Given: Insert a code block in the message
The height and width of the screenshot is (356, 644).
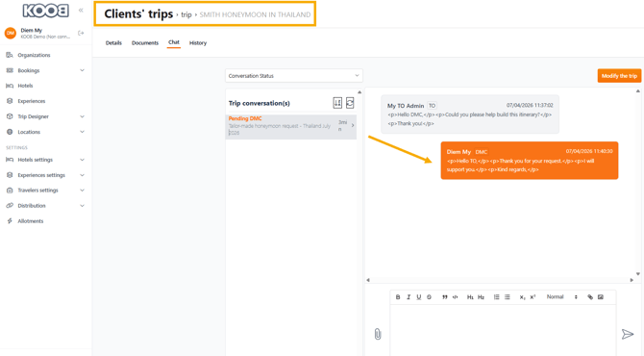Looking at the screenshot, I should 455,296.
